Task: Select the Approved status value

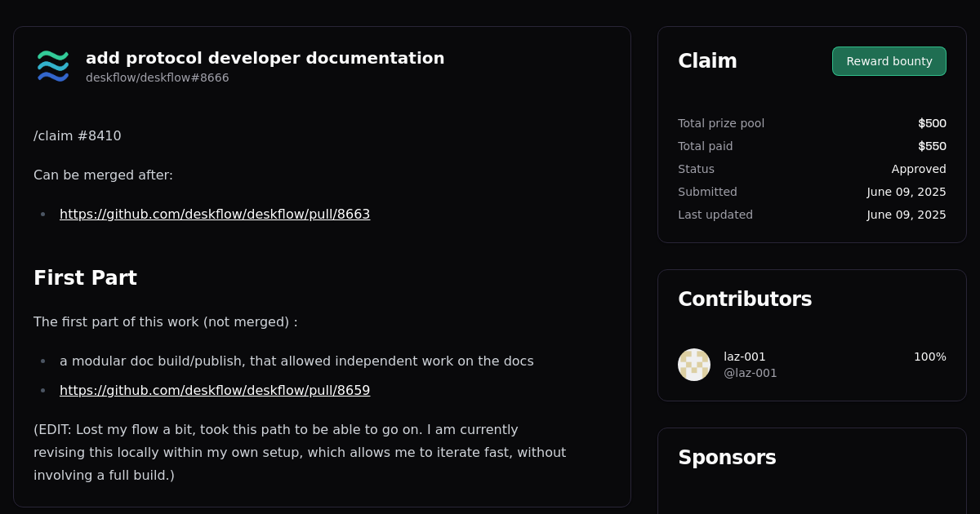Action: click(x=919, y=169)
